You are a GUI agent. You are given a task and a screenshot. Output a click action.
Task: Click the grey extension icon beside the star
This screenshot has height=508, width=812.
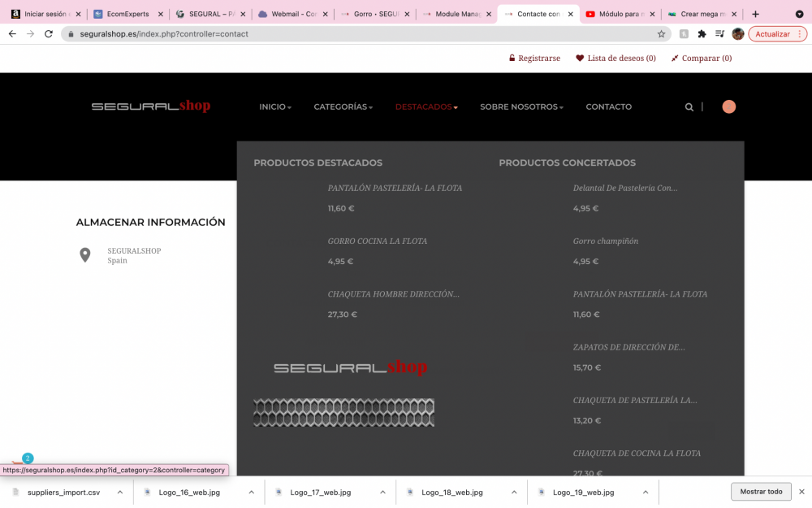click(x=684, y=33)
